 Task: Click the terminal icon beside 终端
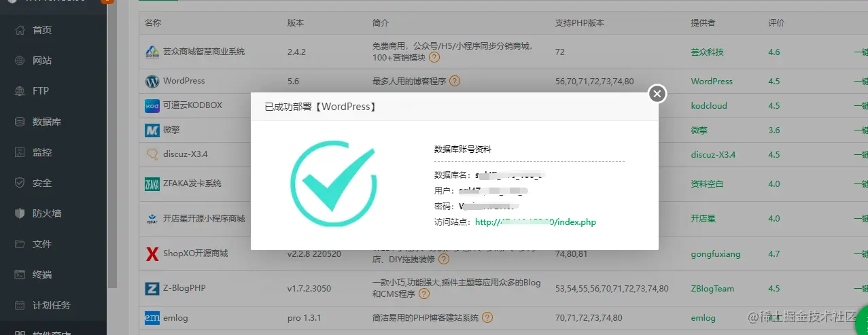(x=20, y=275)
